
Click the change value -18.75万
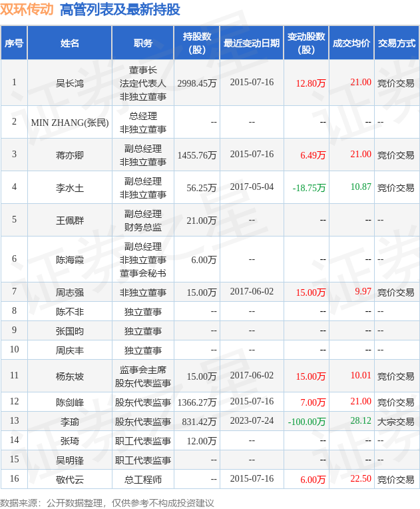pyautogui.click(x=309, y=188)
